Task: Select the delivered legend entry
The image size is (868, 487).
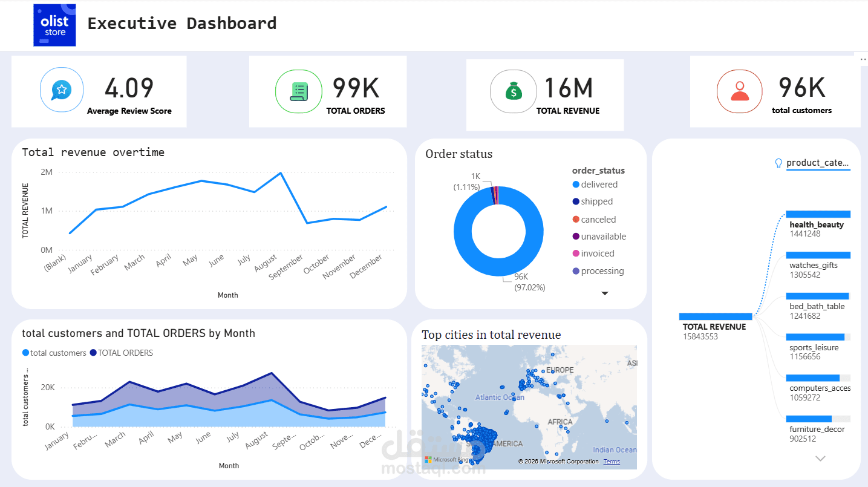Action: [x=595, y=185]
